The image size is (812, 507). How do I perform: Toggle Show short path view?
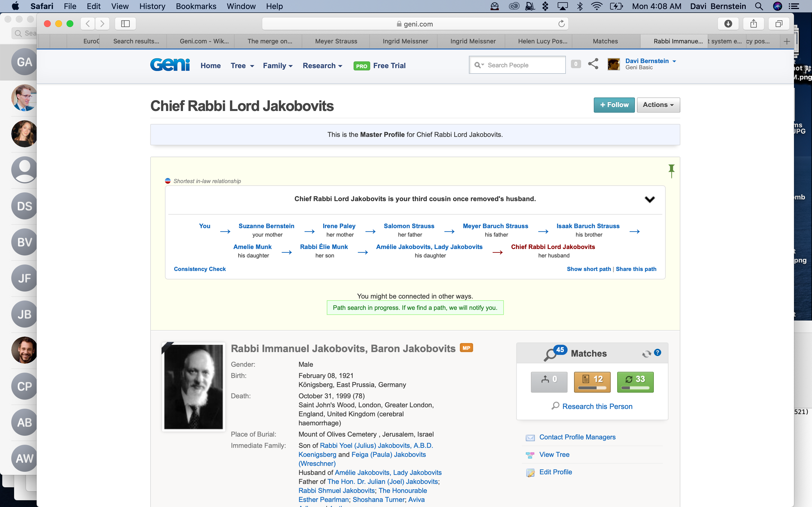click(x=588, y=269)
